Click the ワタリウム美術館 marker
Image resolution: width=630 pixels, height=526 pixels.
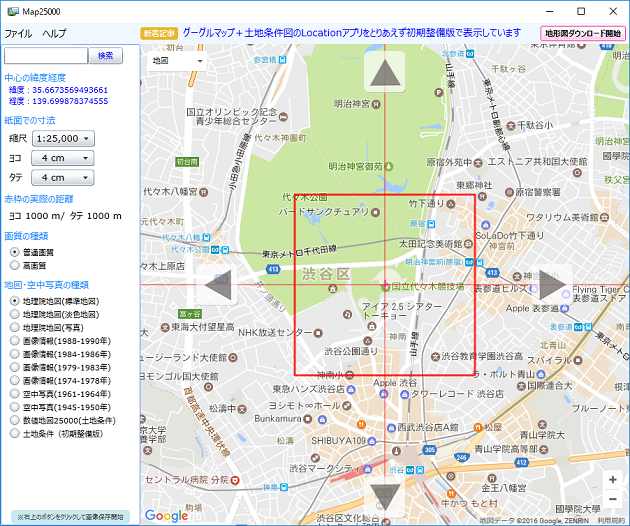604,218
